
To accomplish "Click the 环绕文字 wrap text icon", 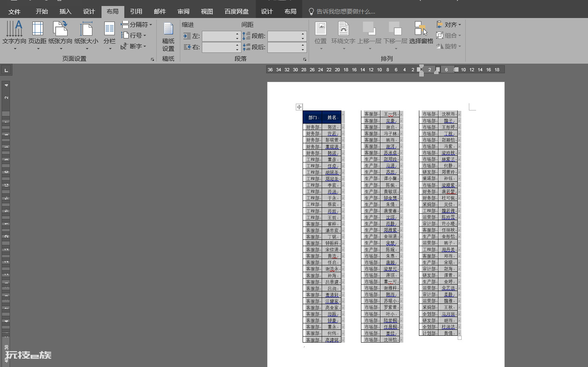I will [343, 29].
